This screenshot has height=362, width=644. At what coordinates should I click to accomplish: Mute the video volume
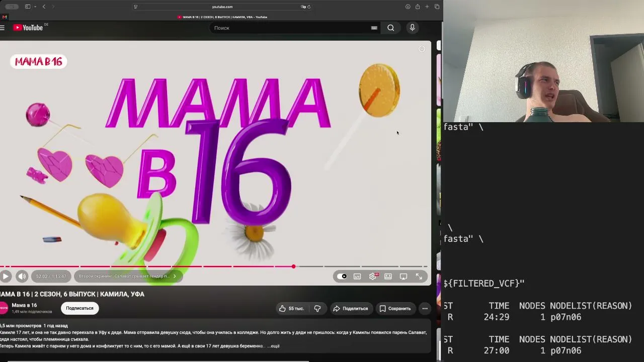click(22, 276)
